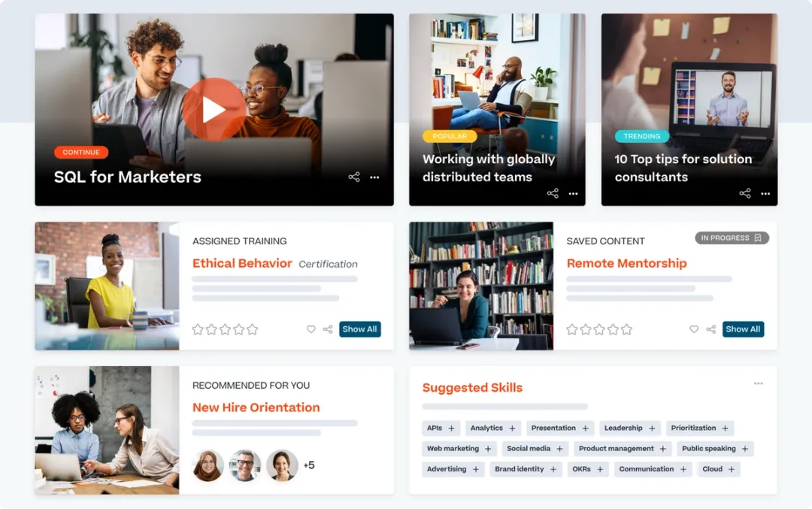The height and width of the screenshot is (509, 812).
Task: Share the Ethical Behavior training
Action: [x=328, y=329]
